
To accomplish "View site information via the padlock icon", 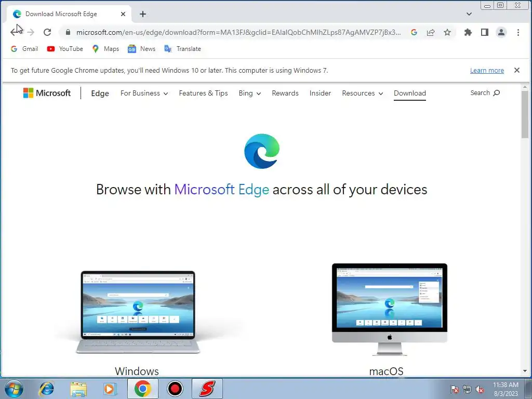I will pos(68,32).
